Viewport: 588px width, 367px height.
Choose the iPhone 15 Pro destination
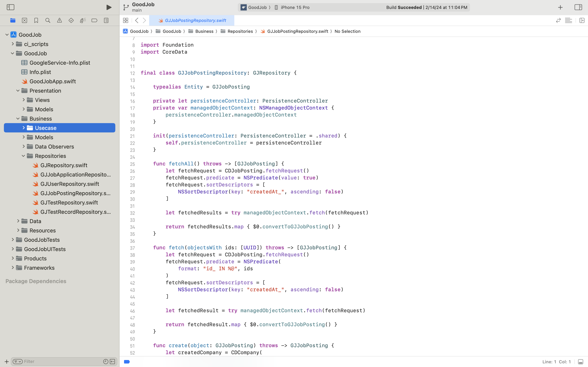[295, 7]
